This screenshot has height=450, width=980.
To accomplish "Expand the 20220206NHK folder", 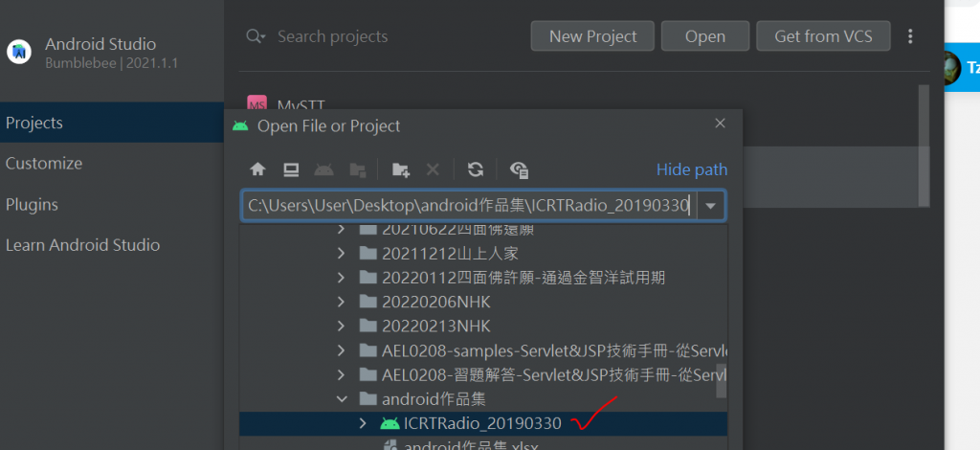I will click(341, 302).
